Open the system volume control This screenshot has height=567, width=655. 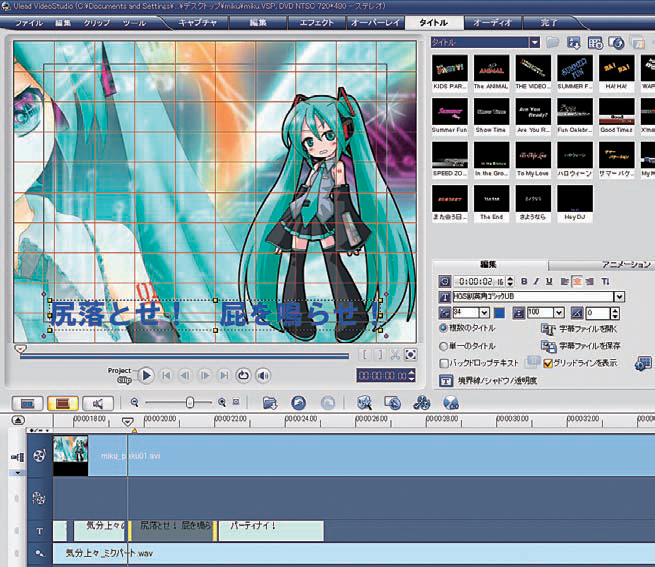point(263,376)
